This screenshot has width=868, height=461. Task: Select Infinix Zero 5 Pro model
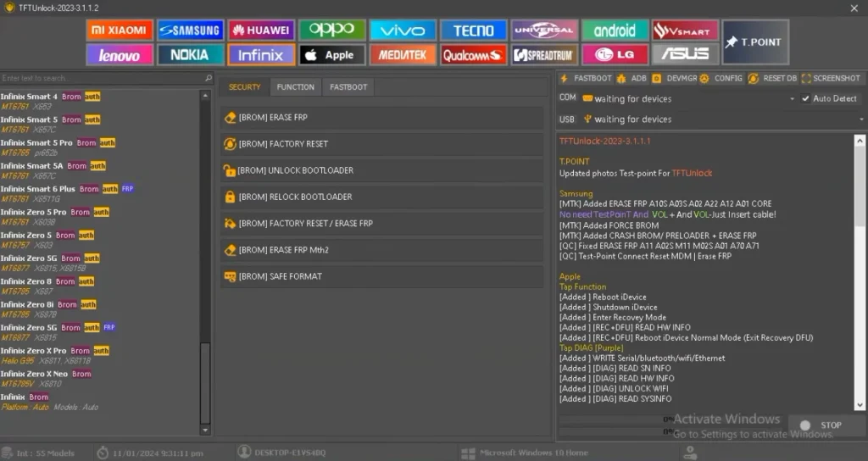pos(100,217)
